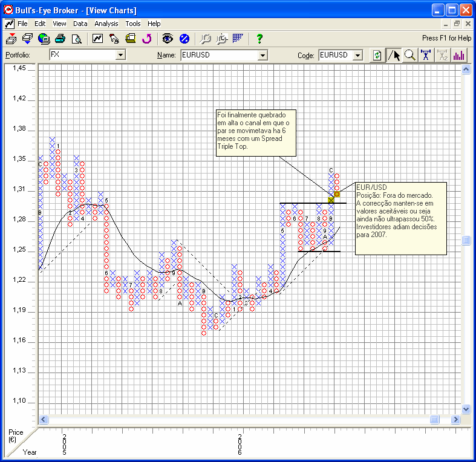476x462 pixels.
Task: Click the 2006 year axis label
Action: click(240, 444)
